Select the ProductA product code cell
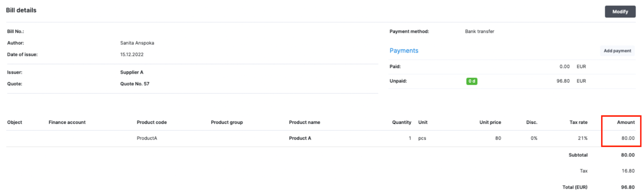This screenshot has height=193, width=644. pos(147,138)
